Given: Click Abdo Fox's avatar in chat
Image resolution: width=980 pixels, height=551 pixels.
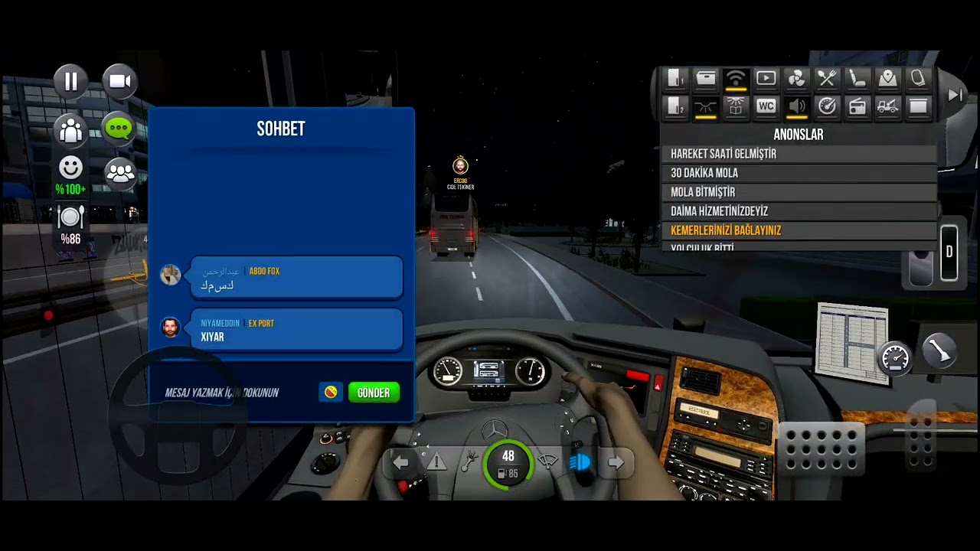Looking at the screenshot, I should pos(170,275).
